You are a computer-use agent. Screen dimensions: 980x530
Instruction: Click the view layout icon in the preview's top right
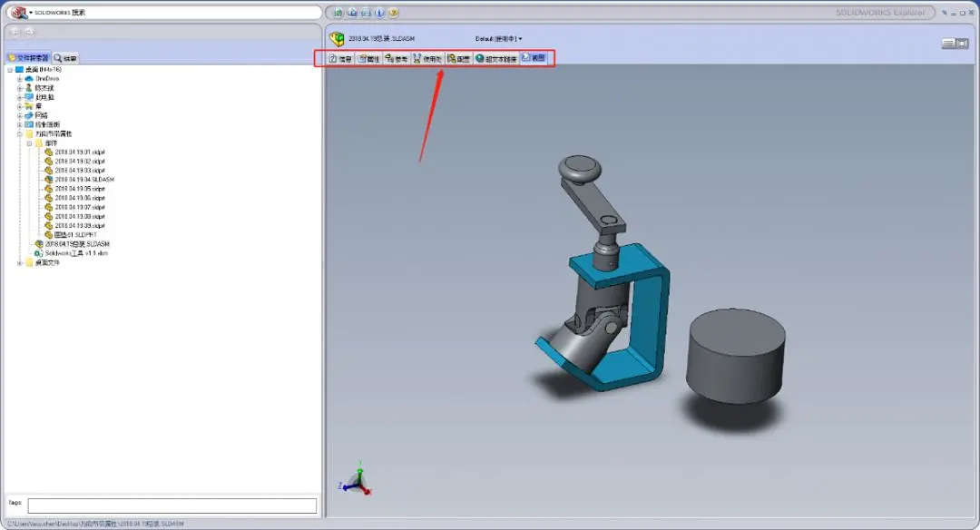(955, 44)
